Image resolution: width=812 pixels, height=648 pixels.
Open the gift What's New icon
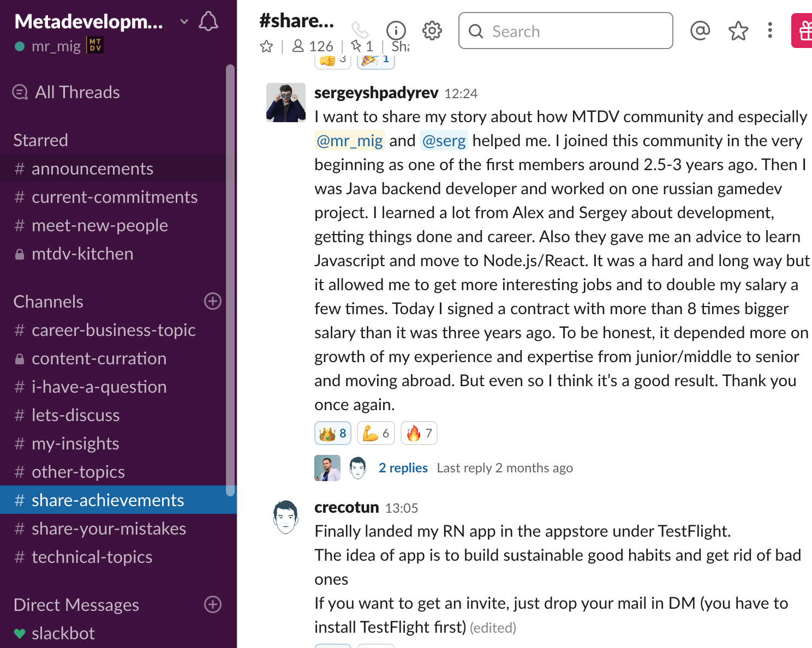tap(804, 31)
